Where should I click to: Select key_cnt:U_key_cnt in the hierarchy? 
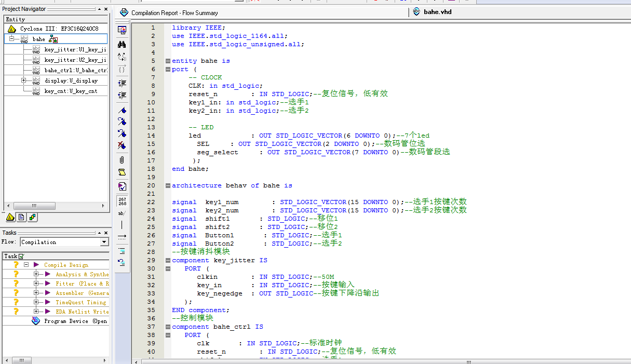point(70,91)
